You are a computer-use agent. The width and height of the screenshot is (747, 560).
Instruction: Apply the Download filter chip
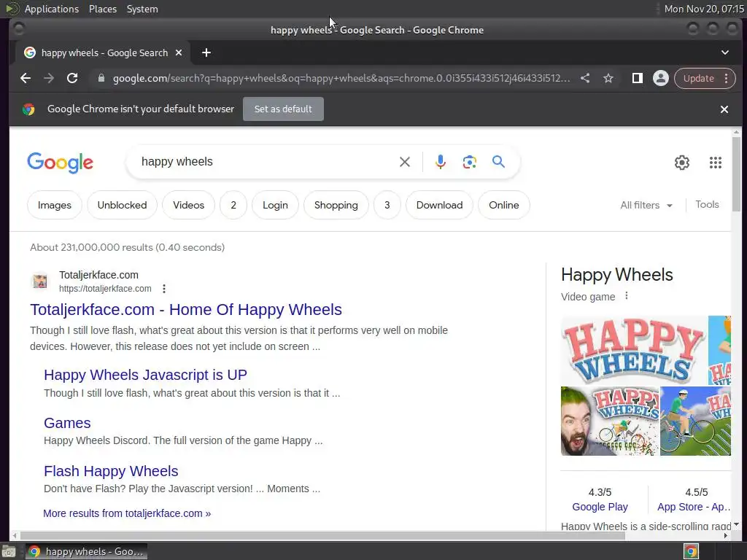(x=439, y=205)
